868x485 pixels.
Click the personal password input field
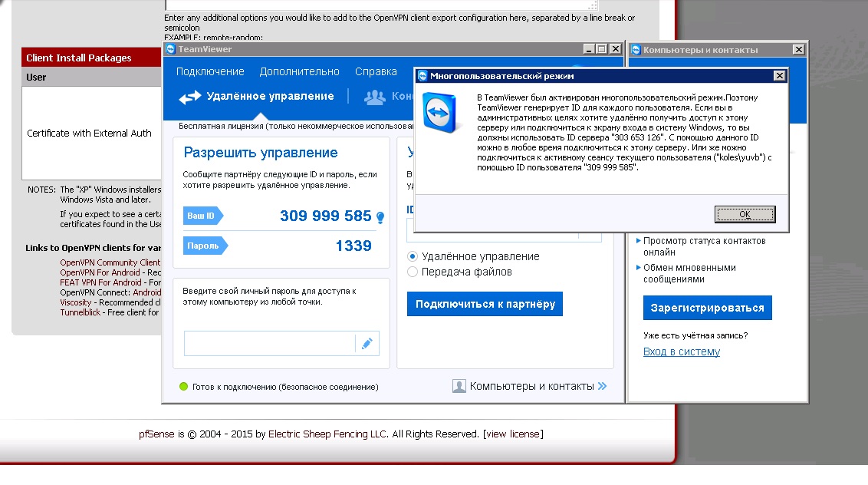tap(269, 344)
